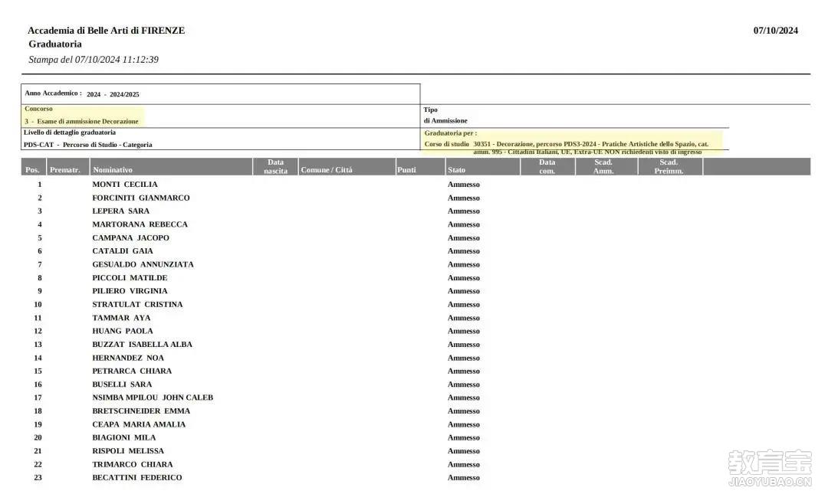Click Ammesso status for TAMMAR AYA
This screenshot has height=504, width=828.
tap(464, 318)
